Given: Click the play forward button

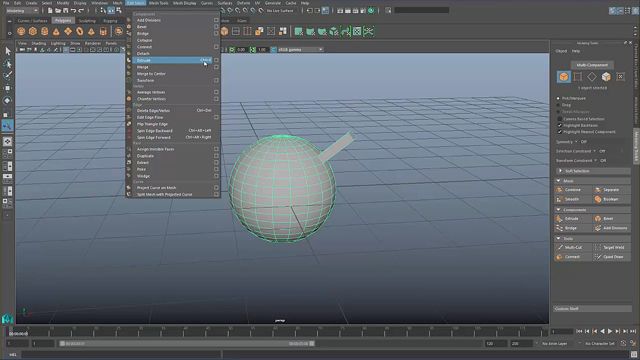Looking at the screenshot, I should coord(610,331).
